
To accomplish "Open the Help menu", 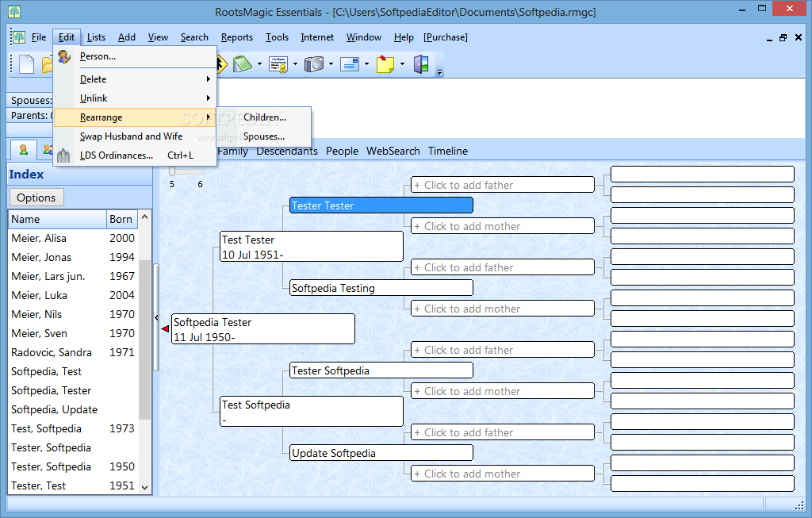I will click(x=404, y=37).
